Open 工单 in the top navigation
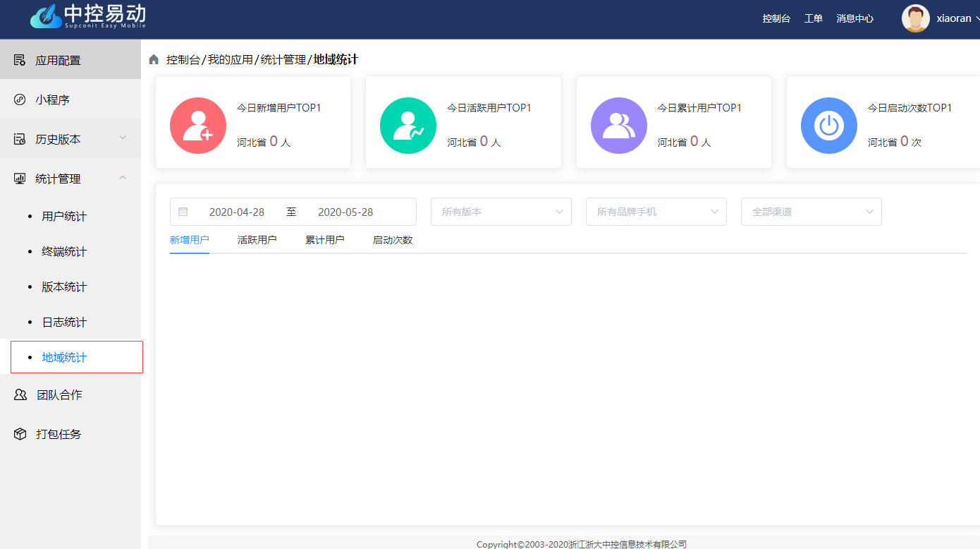 pos(814,18)
